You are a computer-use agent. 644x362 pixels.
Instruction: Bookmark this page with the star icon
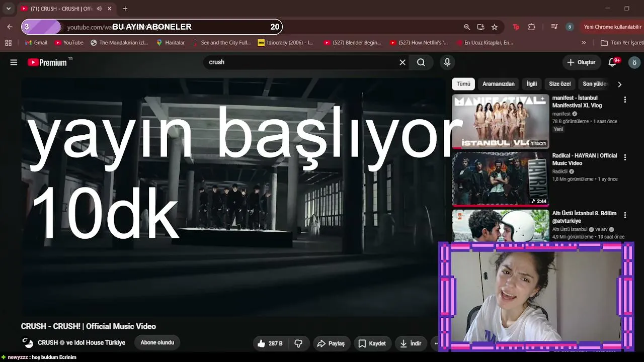[x=495, y=27]
